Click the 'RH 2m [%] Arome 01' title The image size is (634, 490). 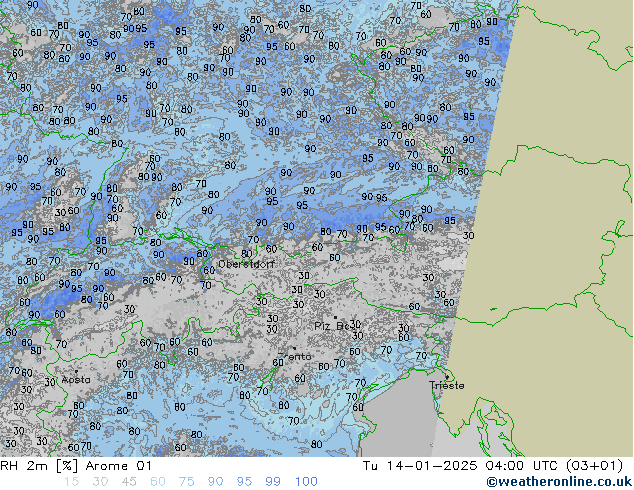76,466
